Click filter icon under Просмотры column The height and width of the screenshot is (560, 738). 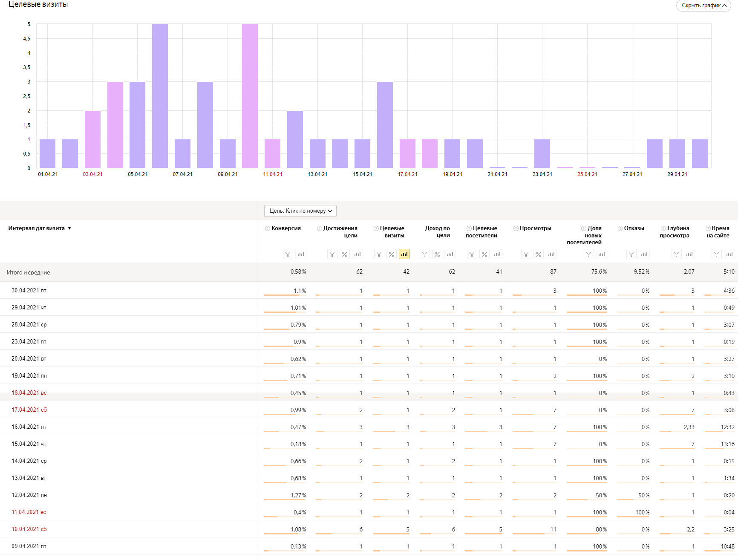pos(526,254)
